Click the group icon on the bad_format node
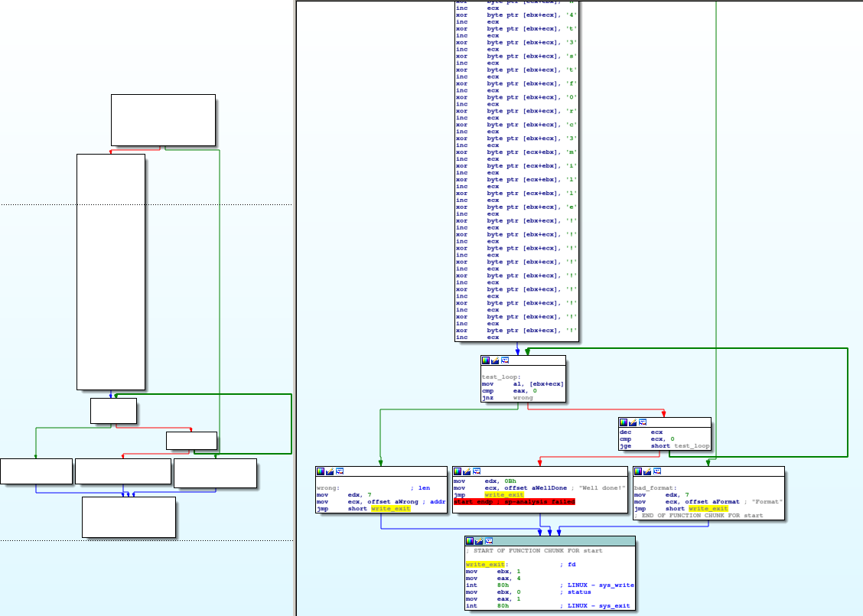This screenshot has width=863, height=616. click(x=657, y=471)
